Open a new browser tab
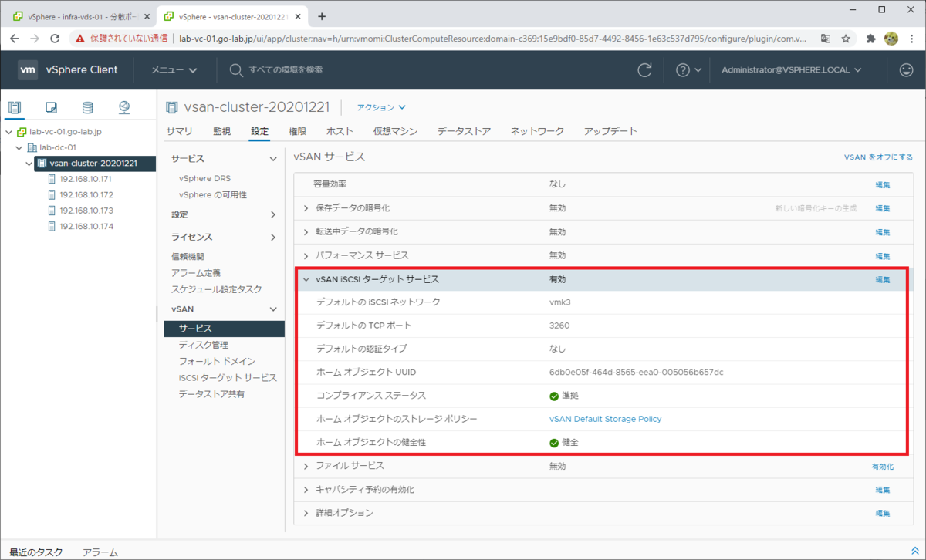Viewport: 926px width, 560px height. point(322,16)
